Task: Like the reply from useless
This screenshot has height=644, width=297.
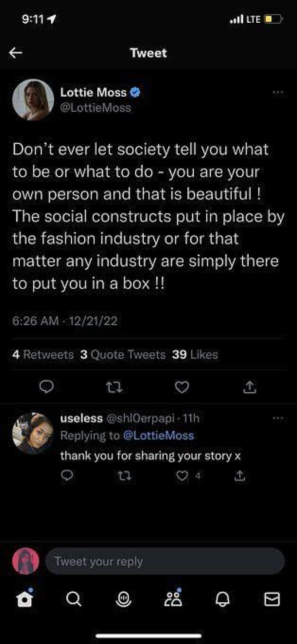Action: pyautogui.click(x=182, y=476)
